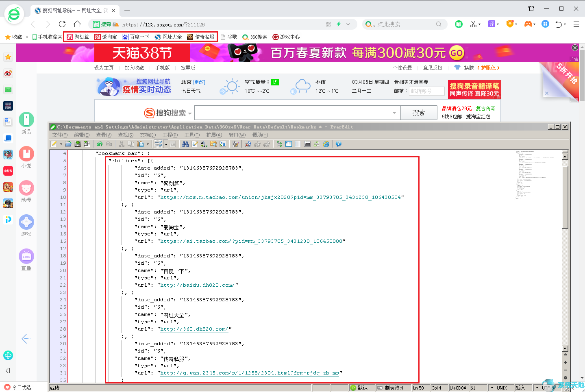585x392 pixels.
Task: Click Weibo icon in browser sidebar
Action: 8,73
